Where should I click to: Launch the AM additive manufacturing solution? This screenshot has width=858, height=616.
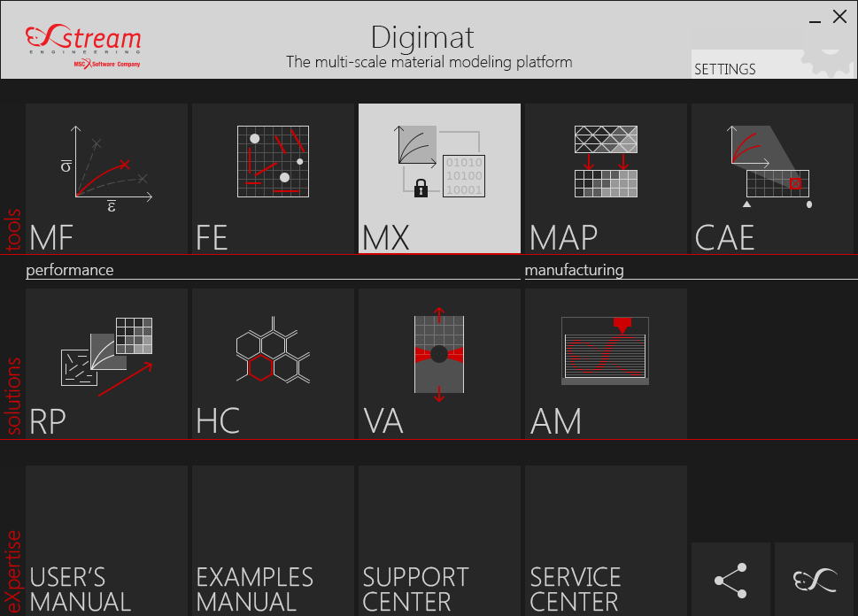point(606,363)
